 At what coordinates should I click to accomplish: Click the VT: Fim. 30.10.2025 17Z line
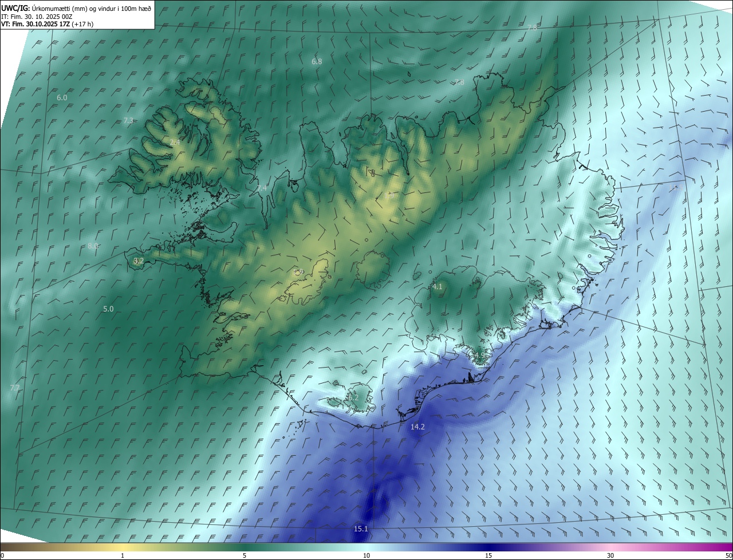click(48, 24)
